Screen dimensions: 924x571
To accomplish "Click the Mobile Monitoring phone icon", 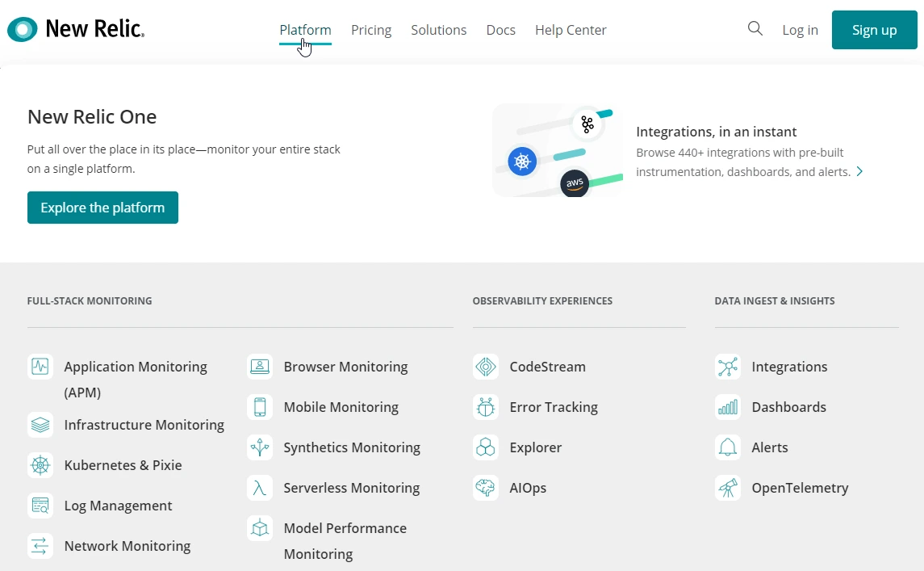I will [x=259, y=407].
